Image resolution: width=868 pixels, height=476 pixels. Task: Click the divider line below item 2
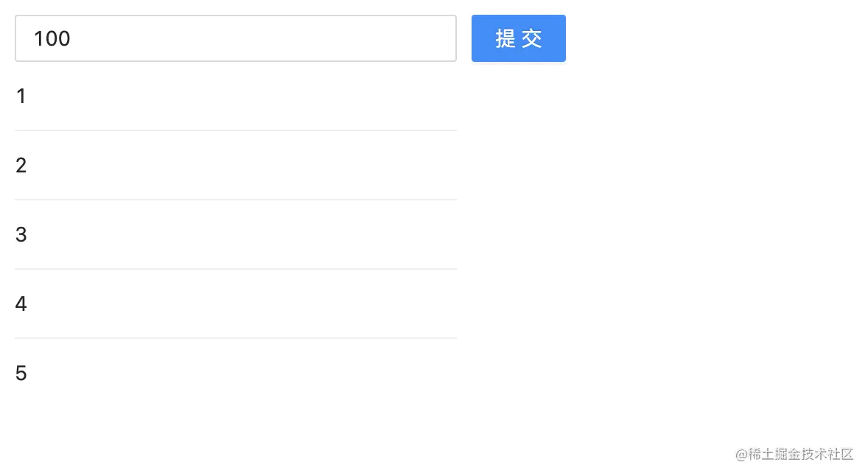click(x=236, y=200)
